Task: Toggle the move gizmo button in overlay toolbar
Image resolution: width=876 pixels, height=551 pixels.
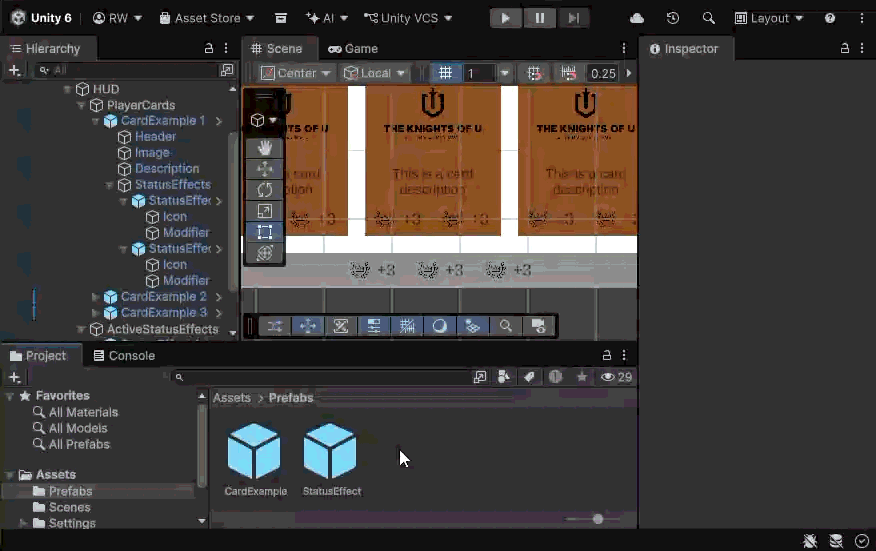Action: (307, 326)
